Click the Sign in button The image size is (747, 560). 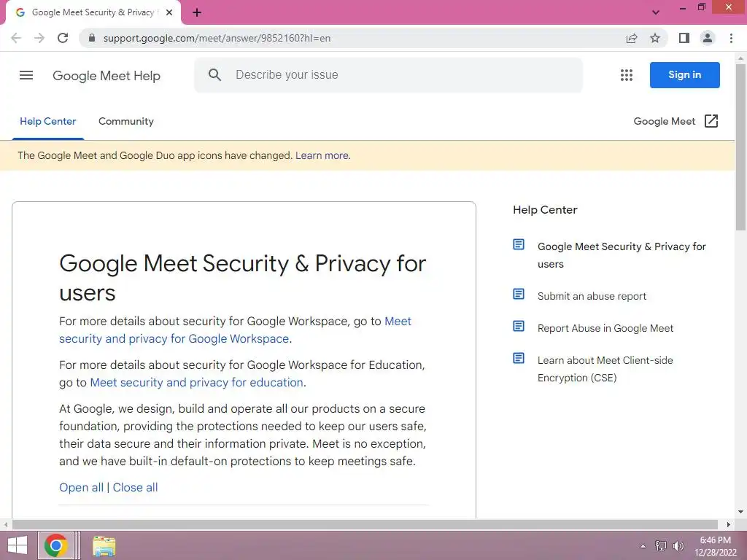[x=684, y=75]
